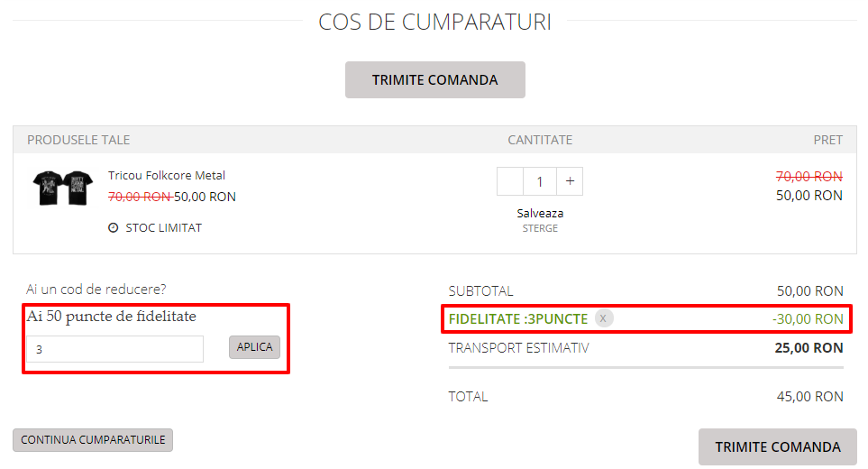Click the FIDELITATE :3PUNCTE label
868x469 pixels.
[518, 319]
